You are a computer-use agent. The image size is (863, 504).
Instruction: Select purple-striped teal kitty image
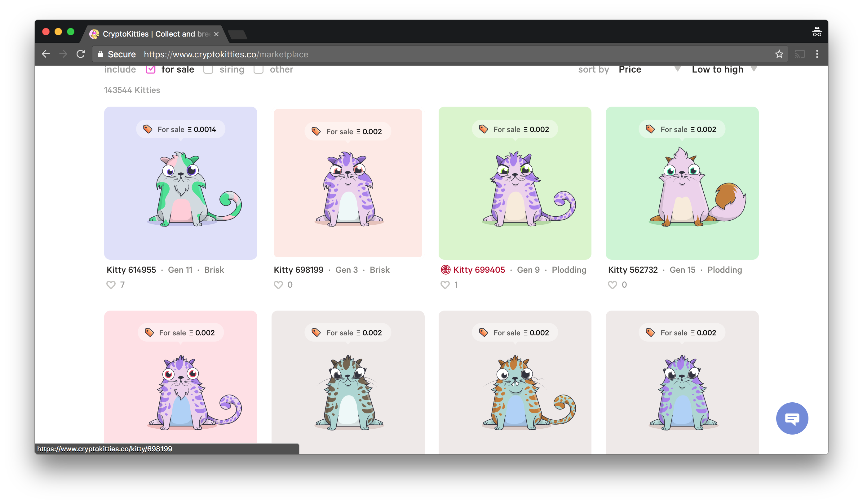683,393
